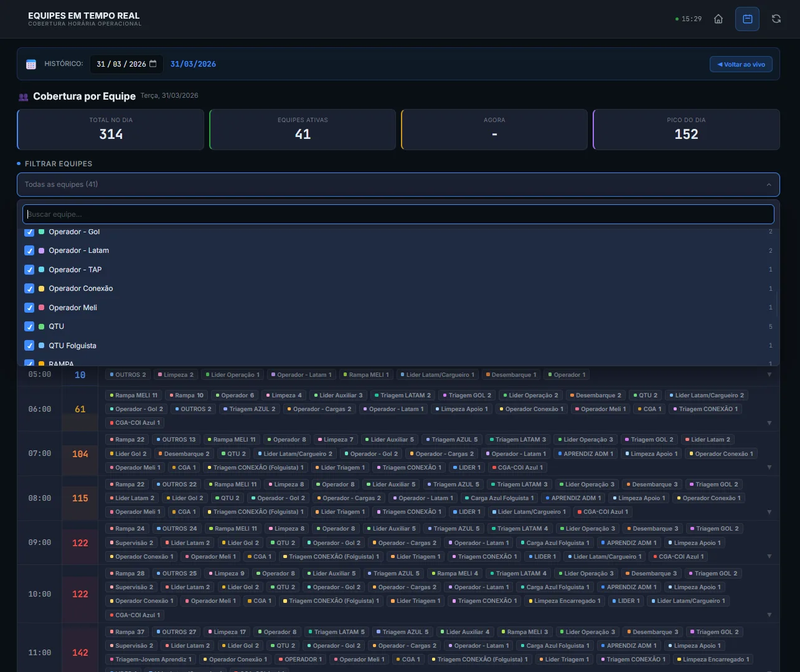
Task: Focus the Buscar equipe search box
Action: point(398,214)
